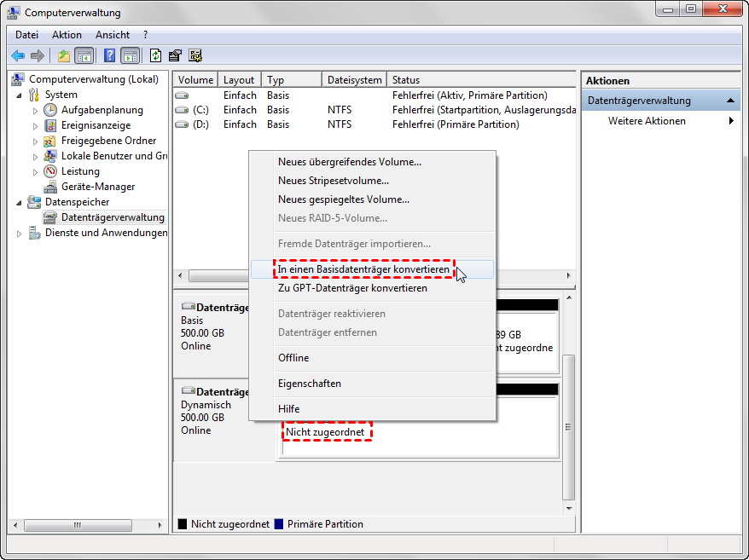The image size is (749, 560).
Task: Select the Geräte-Manager tree label
Action: pyautogui.click(x=98, y=187)
